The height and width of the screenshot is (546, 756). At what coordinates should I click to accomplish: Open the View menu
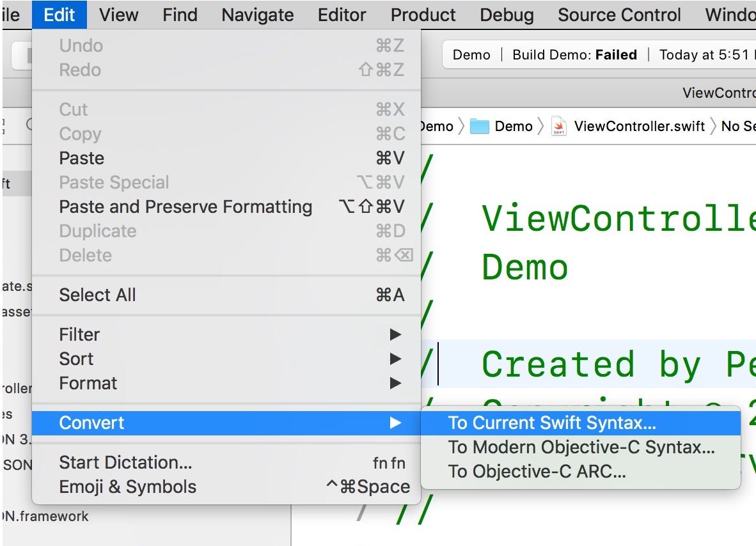118,15
